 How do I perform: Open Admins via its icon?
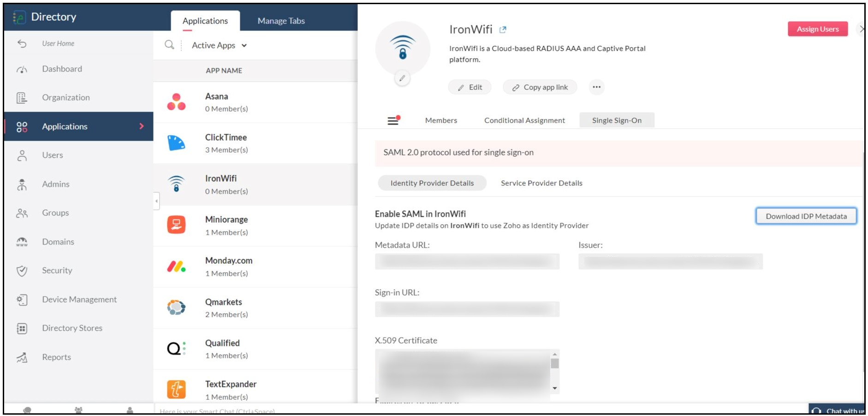tap(22, 184)
